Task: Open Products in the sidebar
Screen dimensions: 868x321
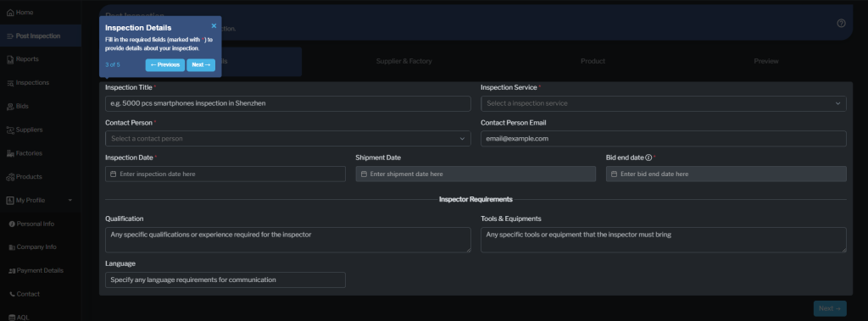Action: click(40, 176)
